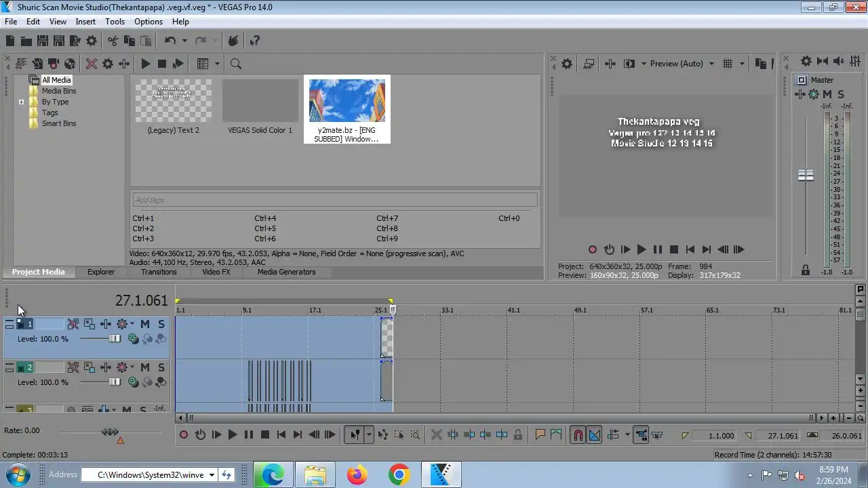
Task: Switch to the Media Generators tab
Action: pyautogui.click(x=286, y=272)
